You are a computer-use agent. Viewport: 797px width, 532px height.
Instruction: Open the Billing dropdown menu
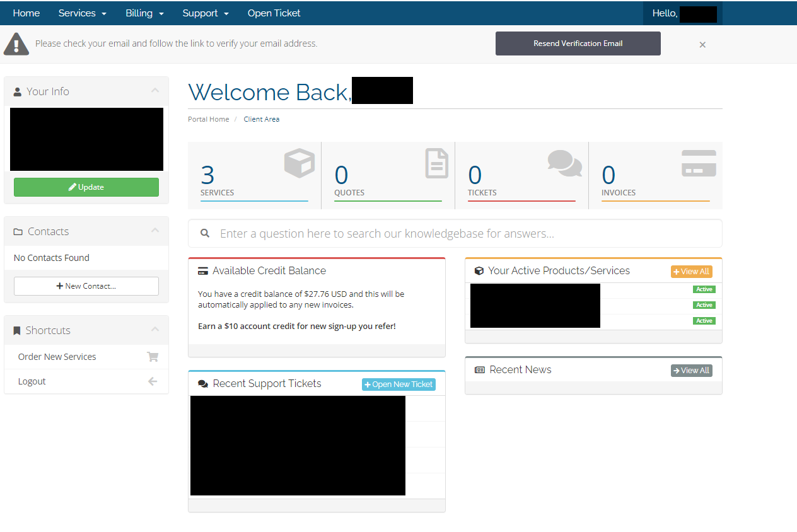pos(144,13)
